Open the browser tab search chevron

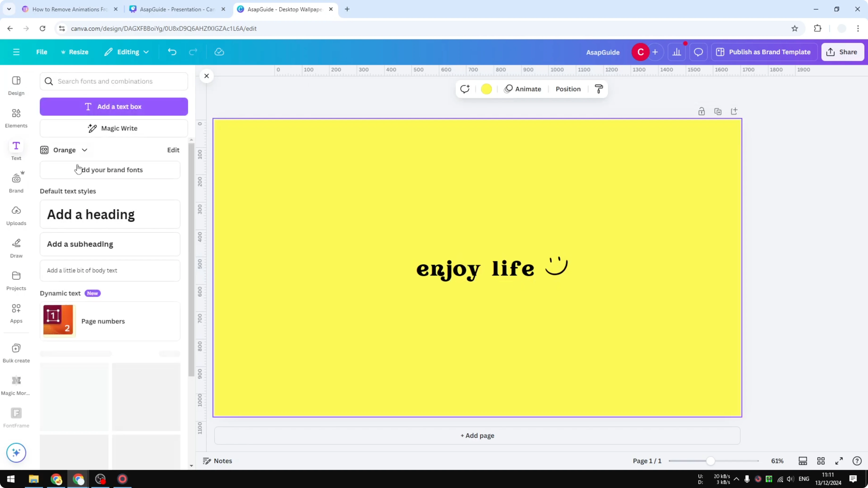coord(9,9)
